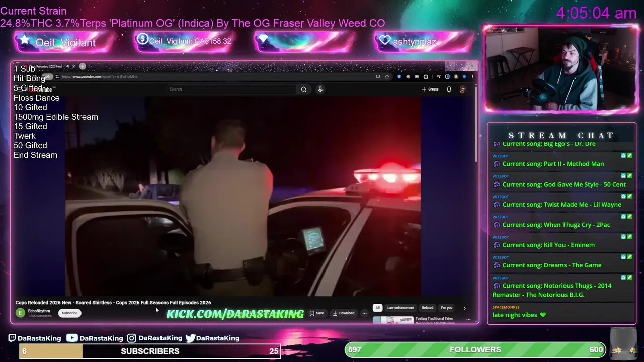Click the Cops video player to pause
The width and height of the screenshot is (644, 362).
click(243, 196)
